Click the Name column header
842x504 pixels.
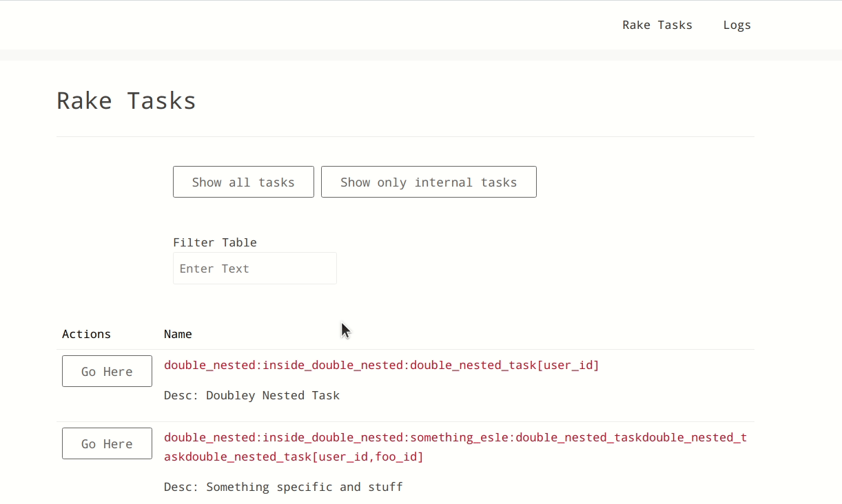click(178, 334)
